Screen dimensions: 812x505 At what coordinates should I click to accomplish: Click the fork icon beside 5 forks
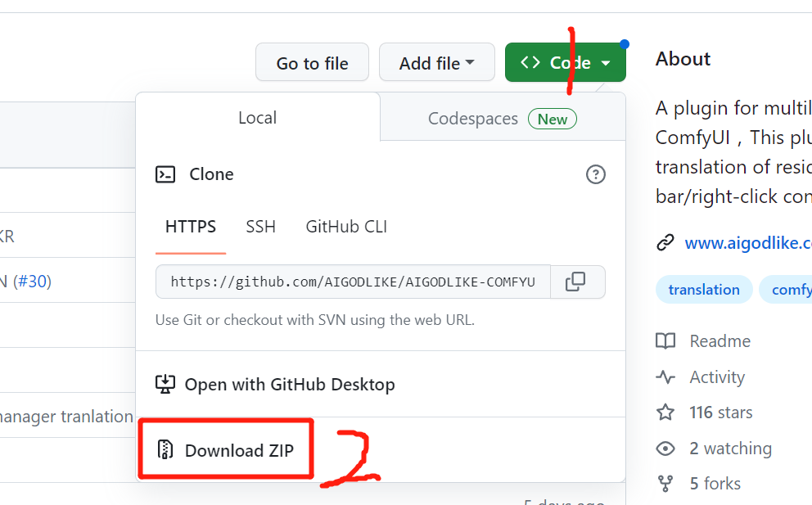665,483
